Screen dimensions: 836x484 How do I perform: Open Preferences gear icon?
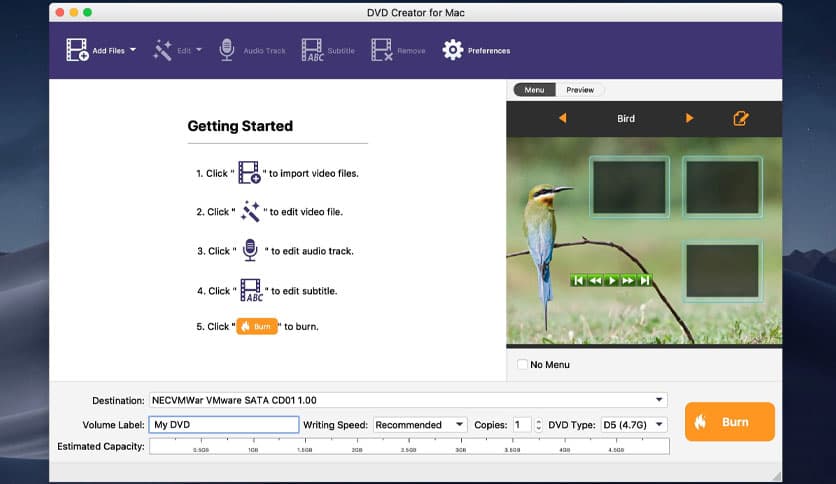453,50
